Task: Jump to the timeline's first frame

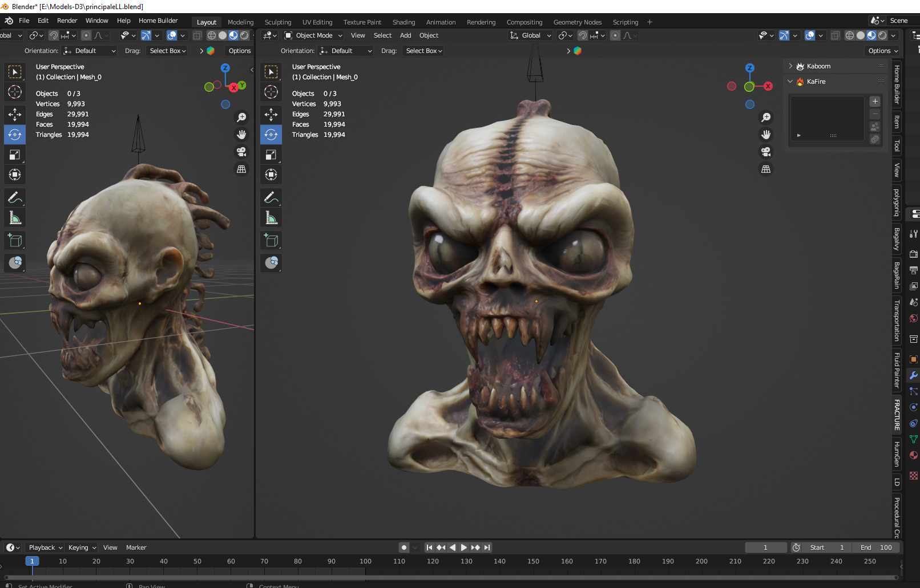Action: [x=429, y=548]
